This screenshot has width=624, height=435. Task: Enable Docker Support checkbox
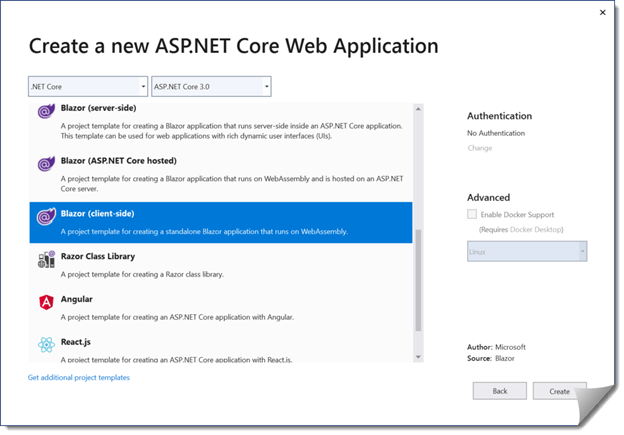(x=472, y=214)
